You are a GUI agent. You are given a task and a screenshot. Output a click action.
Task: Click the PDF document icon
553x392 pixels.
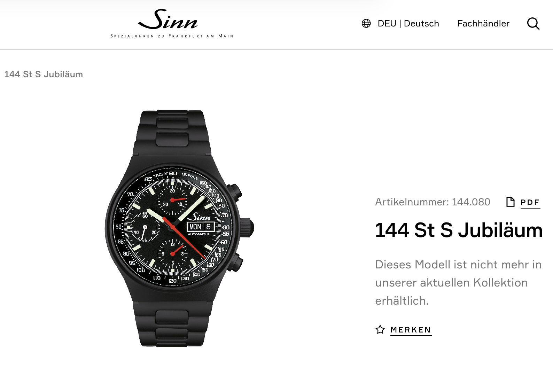point(510,202)
